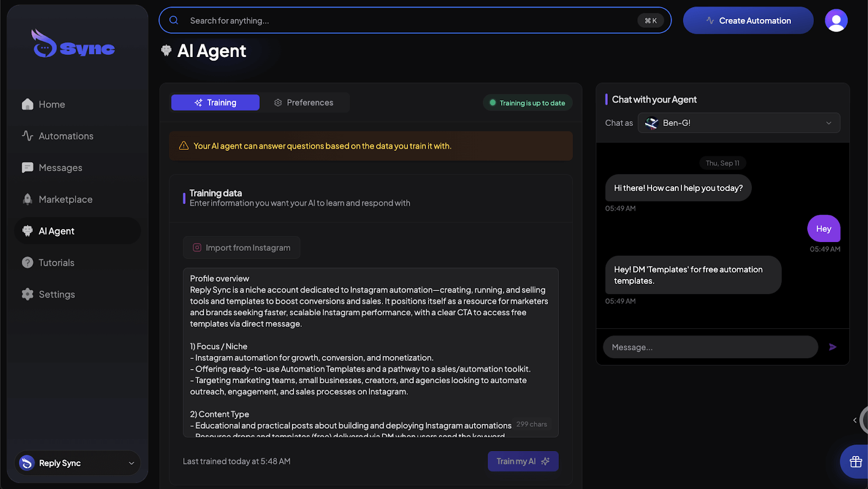Open the Chat as Ben-G! dropdown
Image resolution: width=868 pixels, height=489 pixels.
[x=738, y=123]
